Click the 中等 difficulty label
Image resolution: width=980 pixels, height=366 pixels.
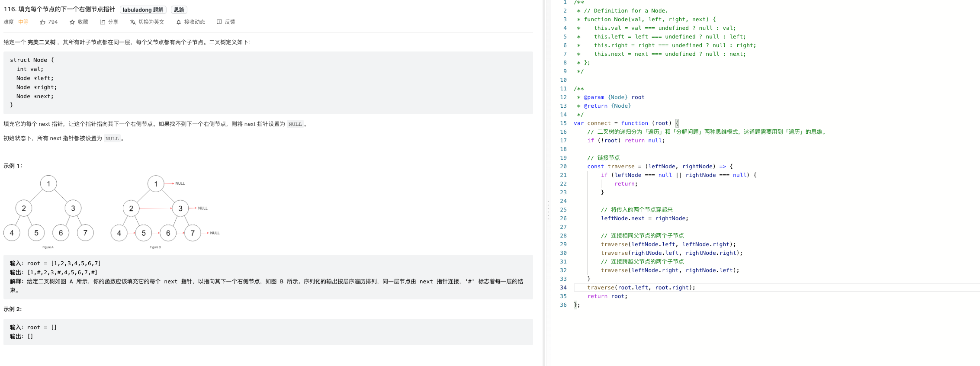[x=23, y=22]
